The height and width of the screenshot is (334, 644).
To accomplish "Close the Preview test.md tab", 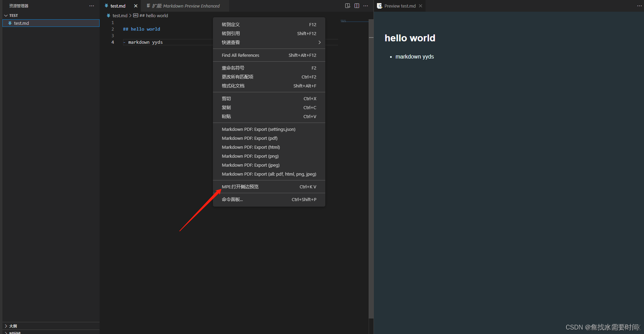I will pos(420,6).
